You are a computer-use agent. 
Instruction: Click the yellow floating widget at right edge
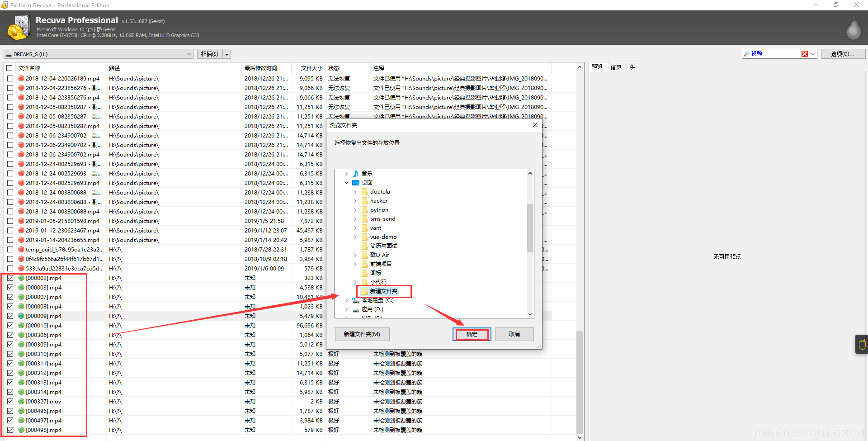(x=862, y=344)
